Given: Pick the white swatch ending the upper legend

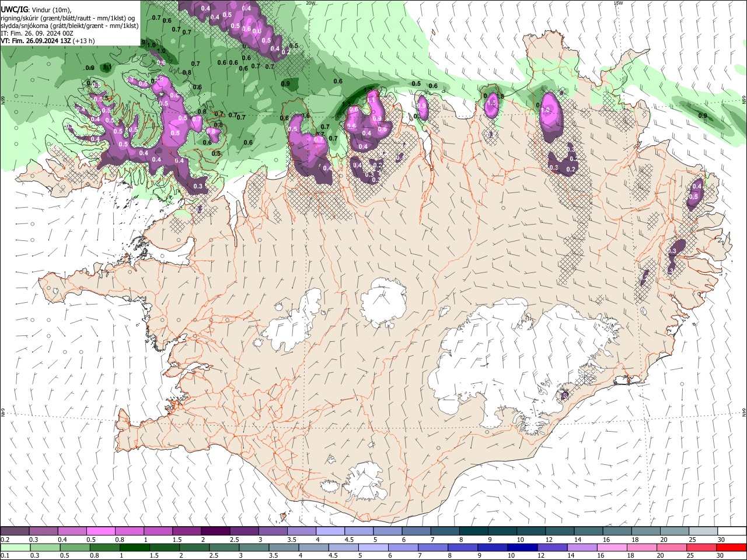Looking at the screenshot, I should [732, 531].
